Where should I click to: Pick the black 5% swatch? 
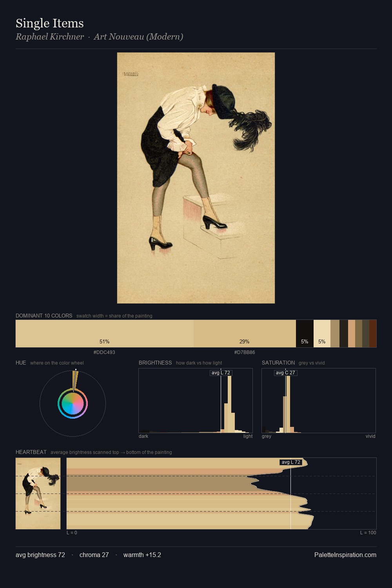305,334
